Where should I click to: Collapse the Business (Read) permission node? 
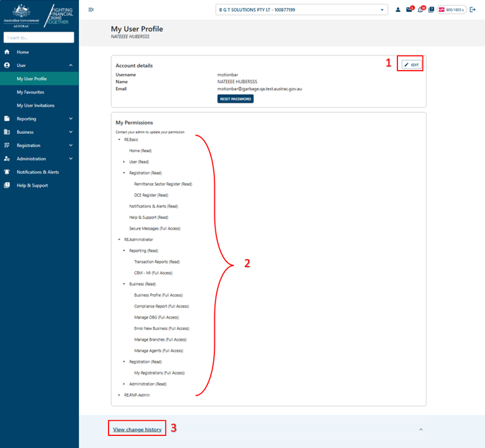click(124, 284)
